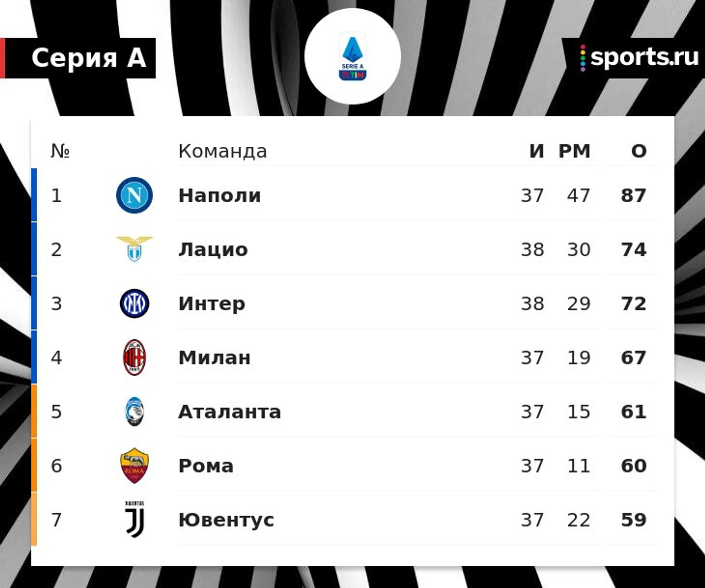The height and width of the screenshot is (588, 705).
Task: Click the РМ goal difference header
Action: [575, 151]
